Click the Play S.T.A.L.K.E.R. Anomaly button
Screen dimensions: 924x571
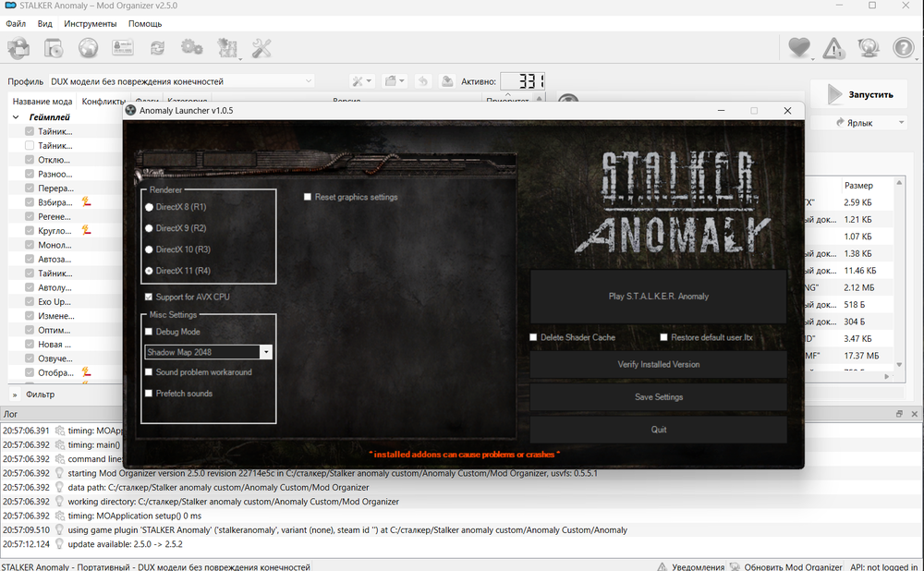point(658,297)
